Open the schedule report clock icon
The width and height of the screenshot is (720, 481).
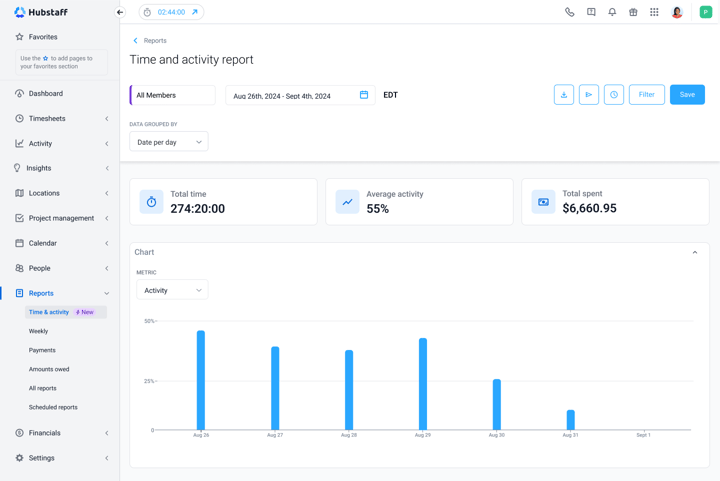613,95
